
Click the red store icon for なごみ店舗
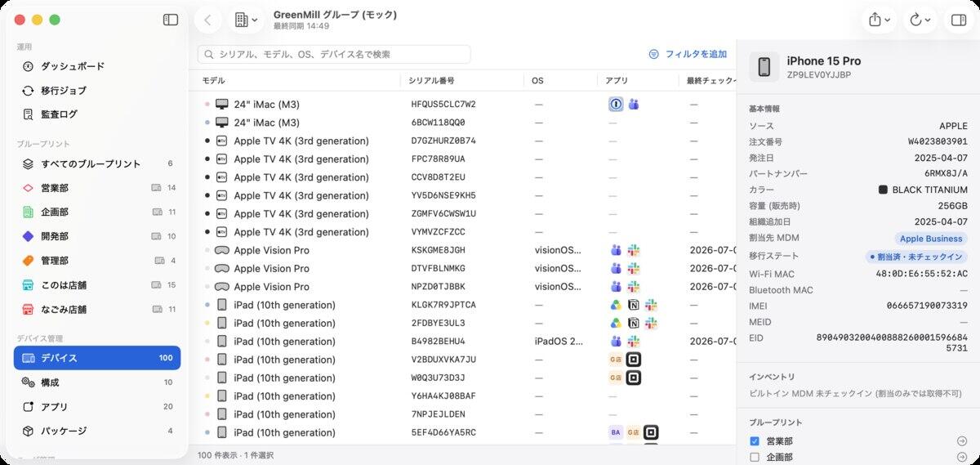[28, 310]
